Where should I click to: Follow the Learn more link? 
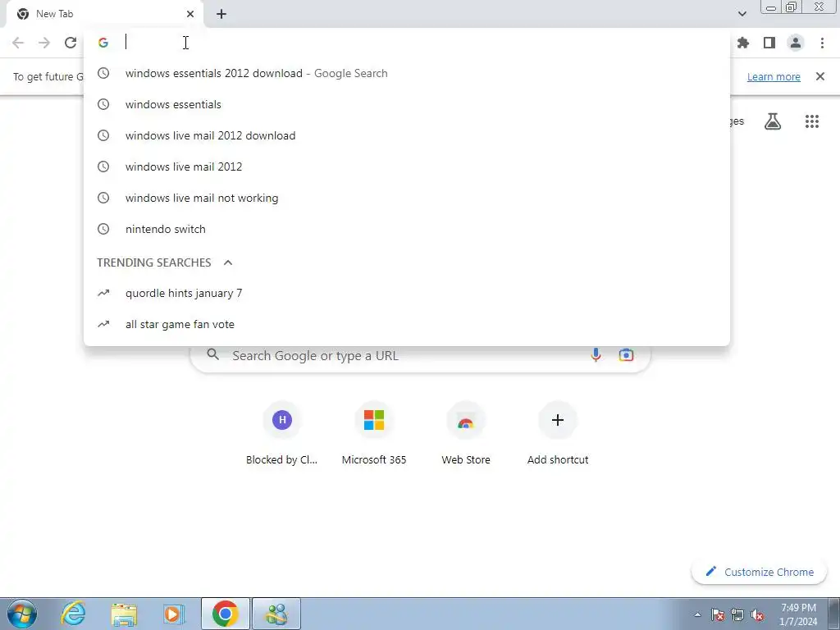coord(774,76)
